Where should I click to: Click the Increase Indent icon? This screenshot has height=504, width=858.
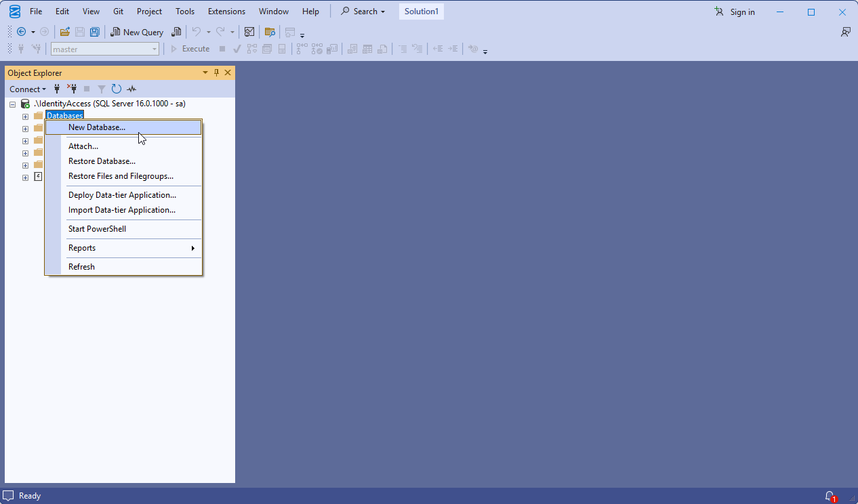453,49
